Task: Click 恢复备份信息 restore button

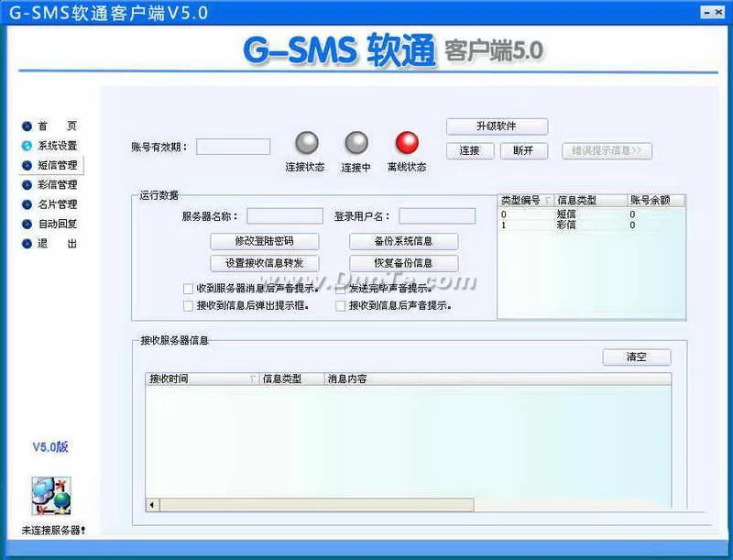Action: [x=403, y=263]
